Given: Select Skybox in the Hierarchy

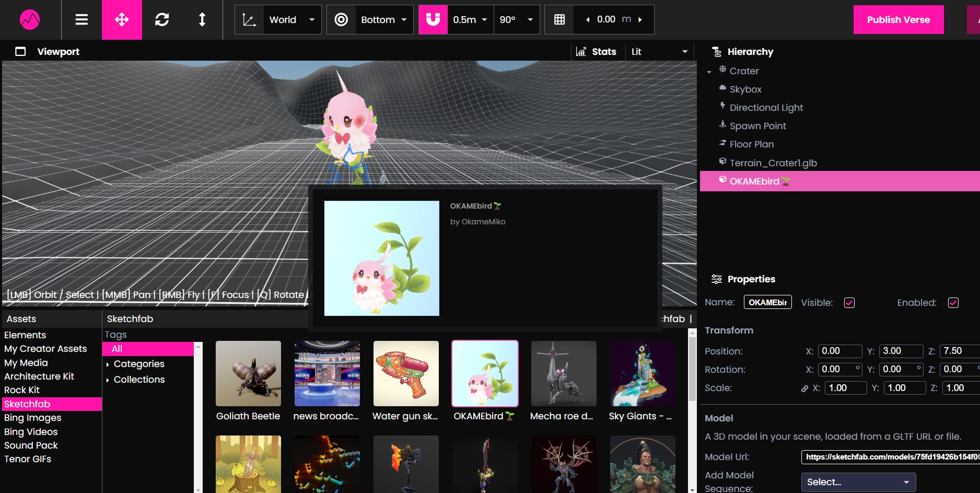Looking at the screenshot, I should 745,89.
